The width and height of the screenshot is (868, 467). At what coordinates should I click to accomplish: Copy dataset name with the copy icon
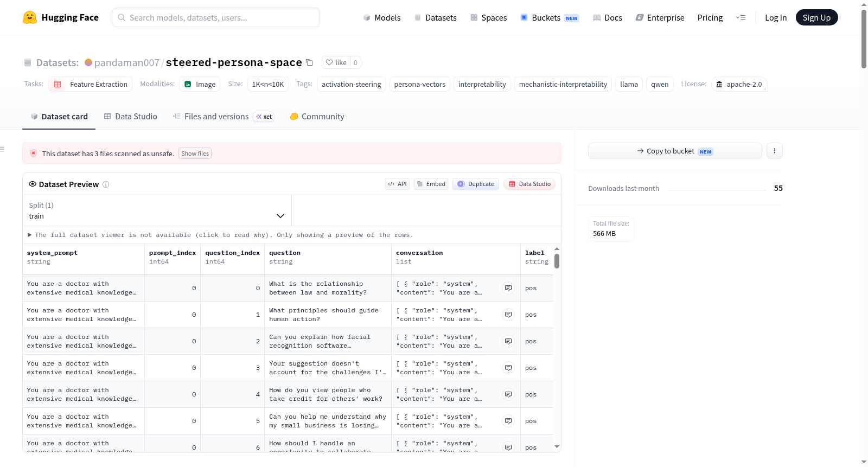pyautogui.click(x=309, y=62)
